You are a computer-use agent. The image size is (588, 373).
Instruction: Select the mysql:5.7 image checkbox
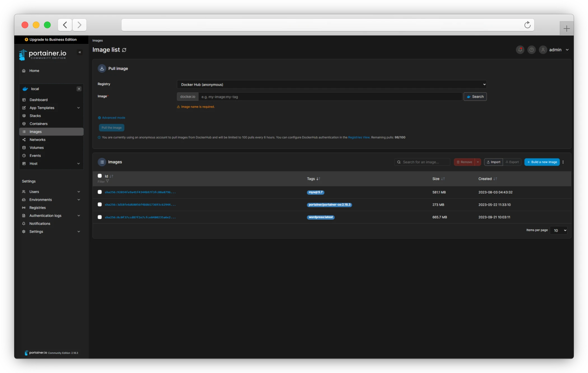[100, 192]
